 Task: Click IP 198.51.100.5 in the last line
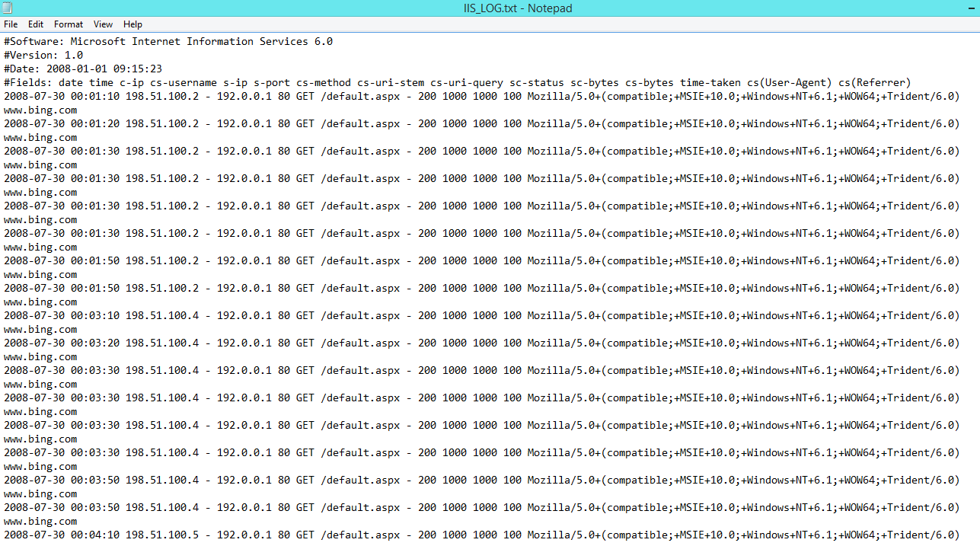[162, 535]
